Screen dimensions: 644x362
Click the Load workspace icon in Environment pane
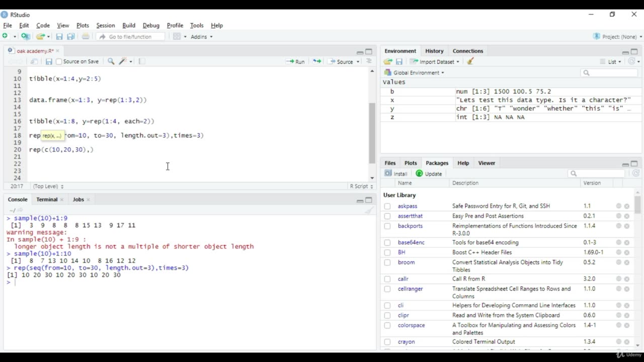point(387,61)
